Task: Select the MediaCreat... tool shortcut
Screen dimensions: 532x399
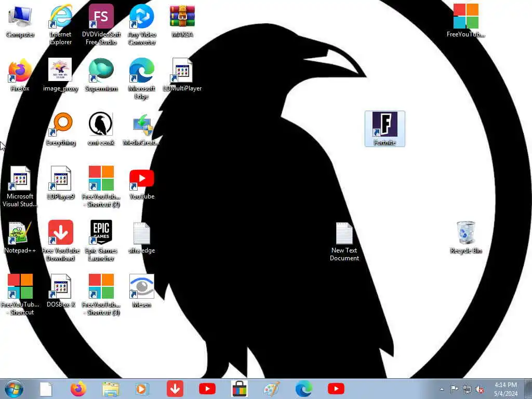Action: [142, 129]
